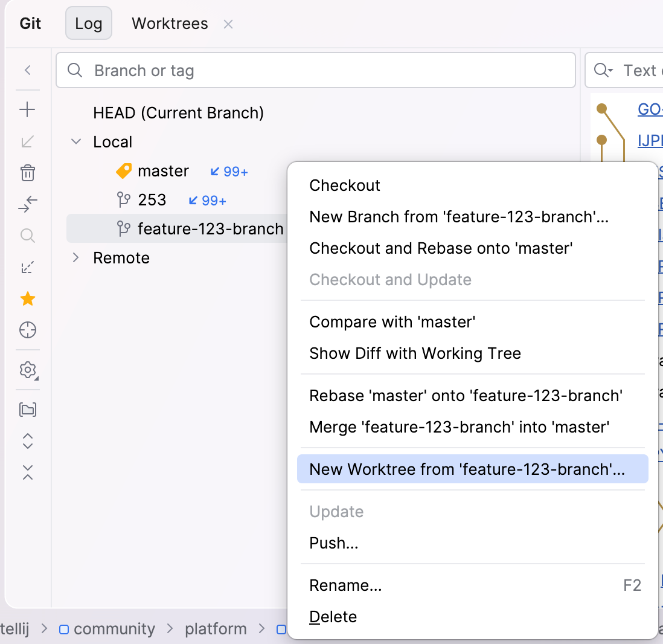Choose Show Diff with Working Tree
The height and width of the screenshot is (644, 663).
pyautogui.click(x=472, y=353)
